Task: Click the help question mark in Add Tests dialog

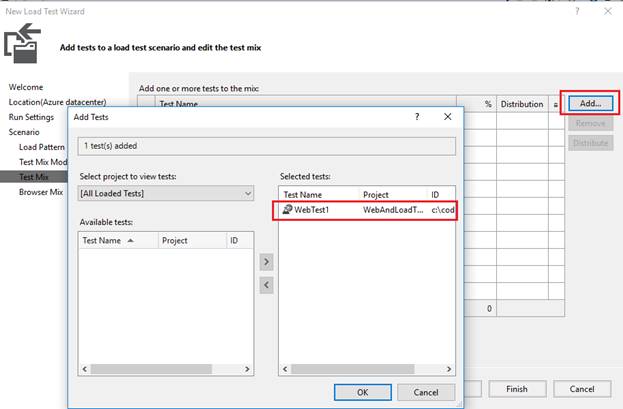Action: coord(417,116)
